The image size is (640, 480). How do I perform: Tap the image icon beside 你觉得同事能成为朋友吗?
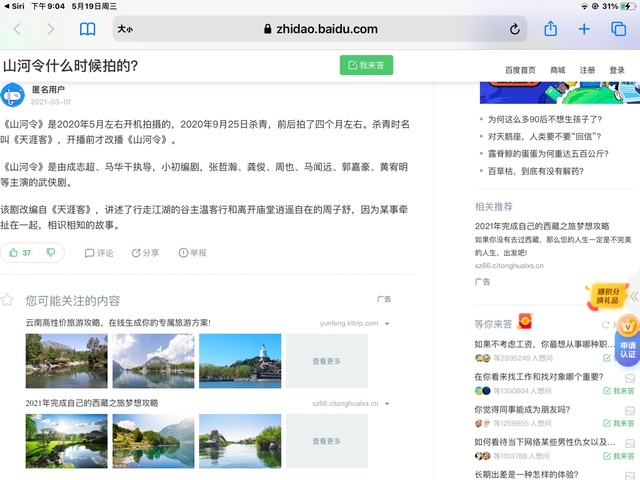coord(630,410)
